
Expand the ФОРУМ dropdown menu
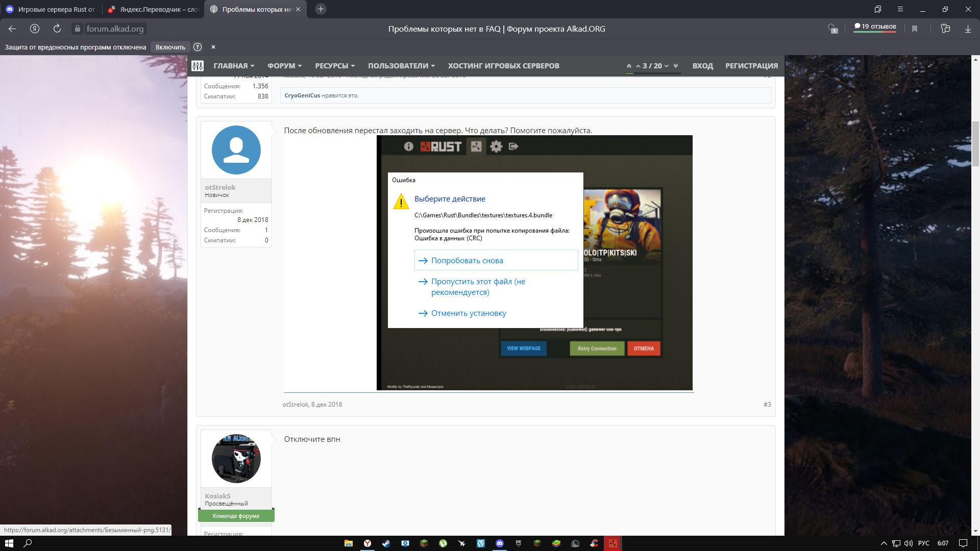(x=284, y=66)
